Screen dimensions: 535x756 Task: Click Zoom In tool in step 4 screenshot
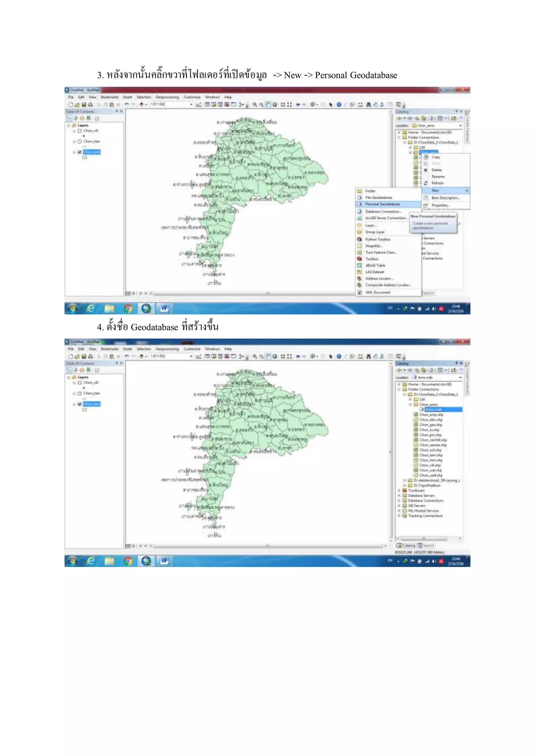pyautogui.click(x=255, y=357)
